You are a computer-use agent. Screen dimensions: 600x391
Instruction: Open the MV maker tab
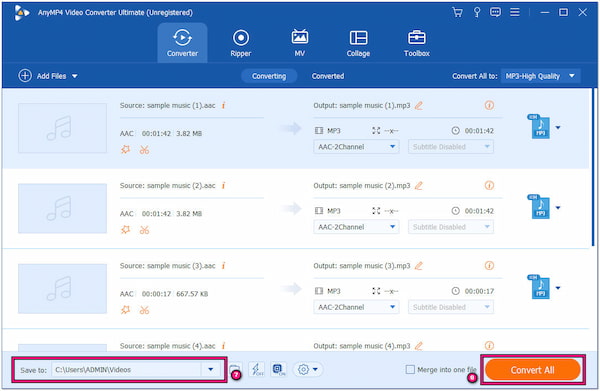(300, 43)
